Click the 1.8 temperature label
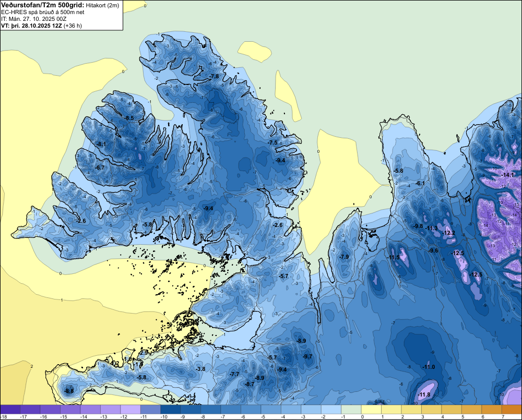522x420 pixels. click(x=128, y=359)
